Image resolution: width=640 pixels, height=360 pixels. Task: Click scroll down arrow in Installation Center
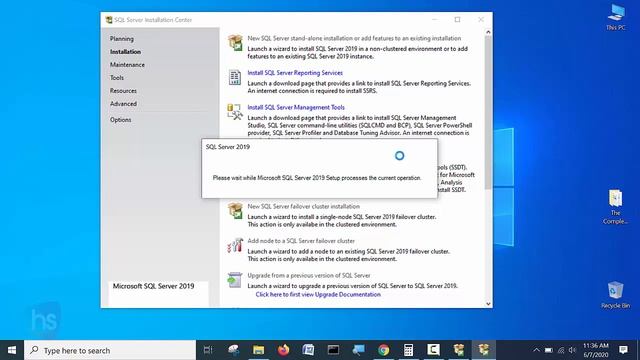pyautogui.click(x=488, y=304)
